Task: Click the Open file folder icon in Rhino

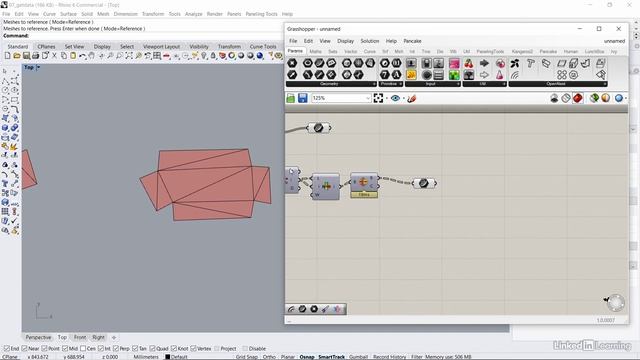Action: click(17, 56)
